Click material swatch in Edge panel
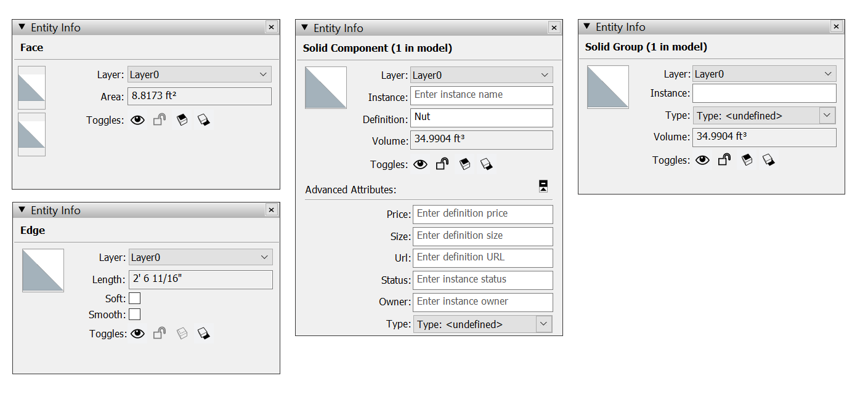Screen dimensions: 868x397 43,270
